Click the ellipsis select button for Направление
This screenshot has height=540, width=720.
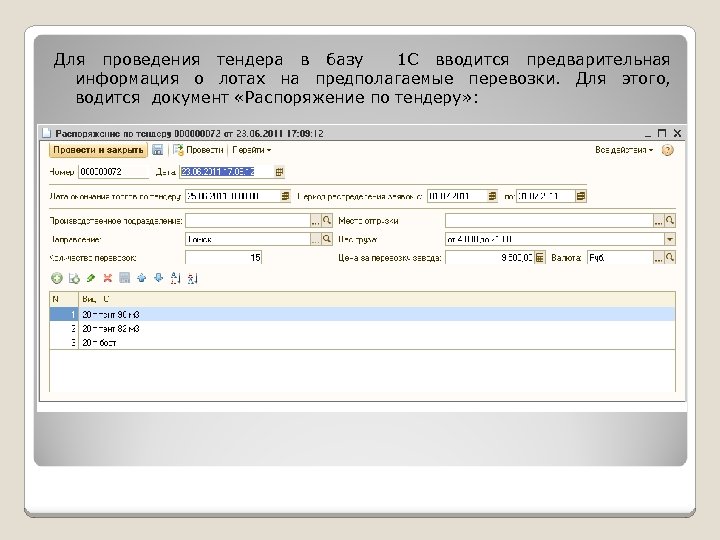pyautogui.click(x=315, y=239)
